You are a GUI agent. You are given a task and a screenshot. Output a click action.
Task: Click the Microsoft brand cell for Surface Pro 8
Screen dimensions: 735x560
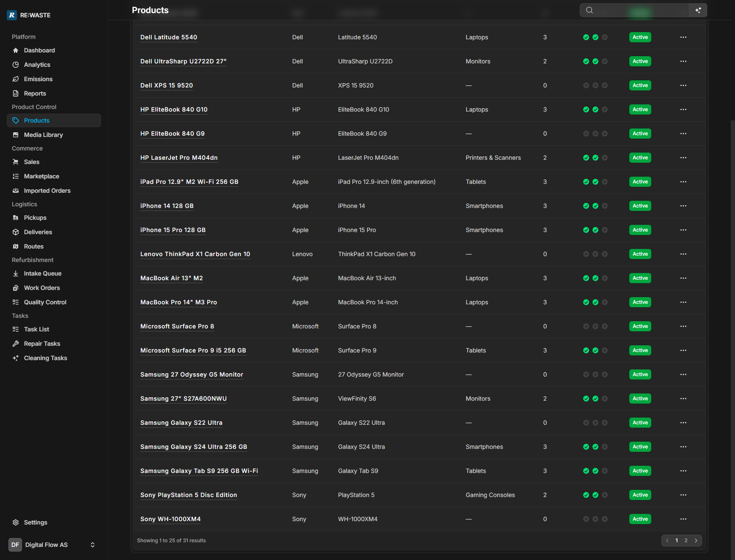(x=305, y=326)
